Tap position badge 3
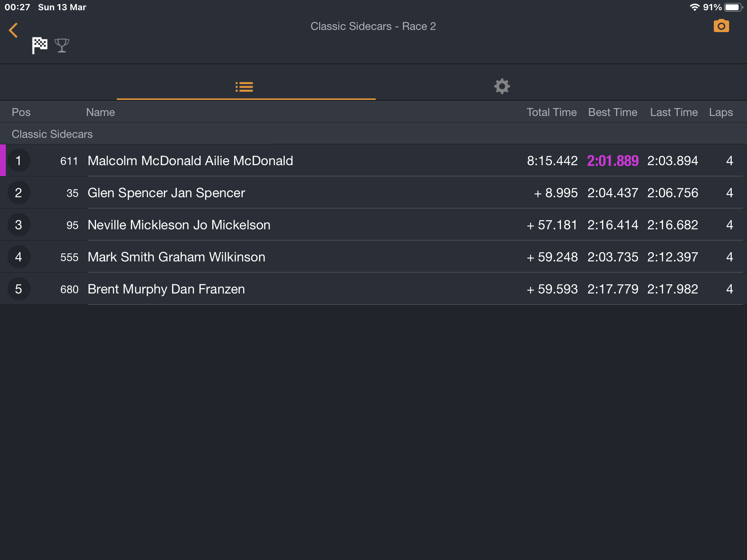This screenshot has height=560, width=747. (19, 225)
